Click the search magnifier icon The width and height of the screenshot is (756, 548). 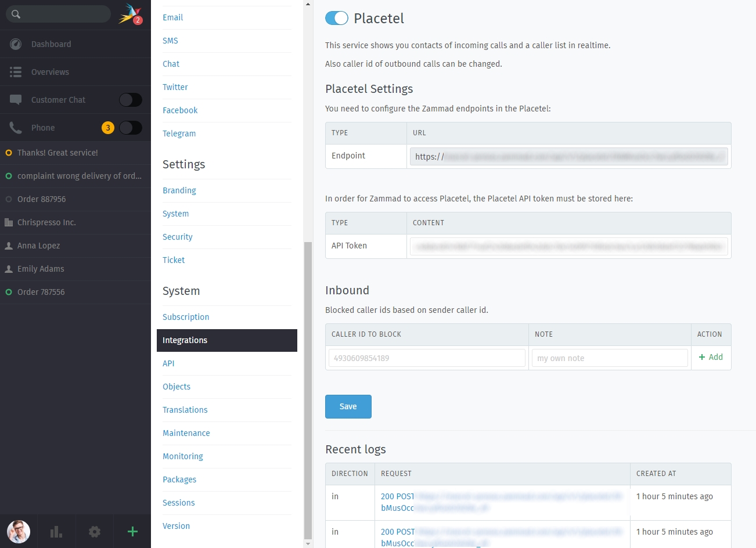[x=16, y=14]
